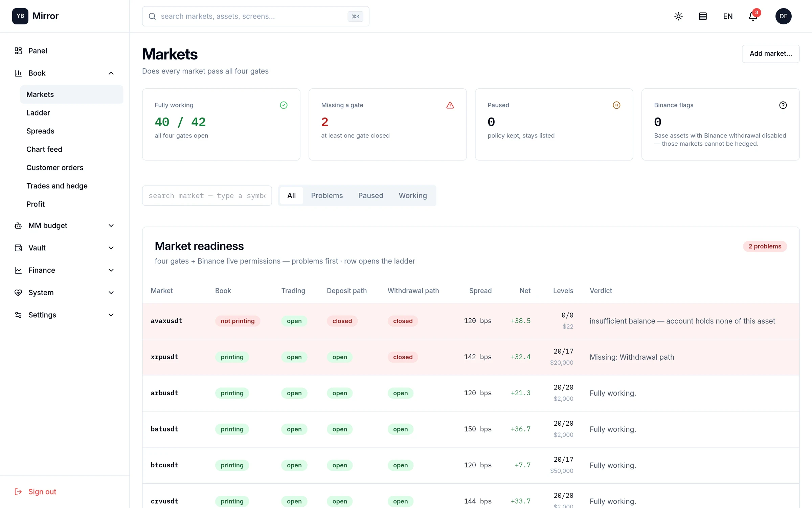
Task: Click the Paused pause-circle icon
Action: pyautogui.click(x=616, y=105)
